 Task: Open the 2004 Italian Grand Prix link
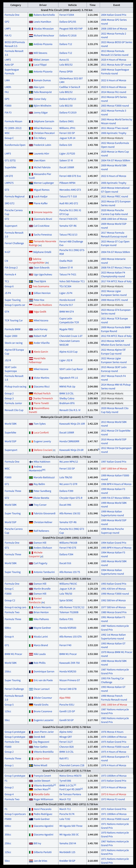[x=114, y=15]
